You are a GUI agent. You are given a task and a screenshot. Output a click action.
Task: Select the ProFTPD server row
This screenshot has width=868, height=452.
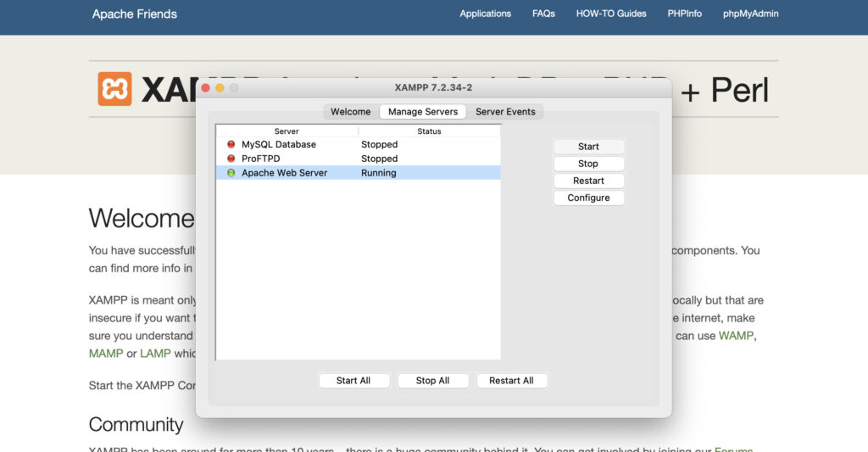[359, 159]
